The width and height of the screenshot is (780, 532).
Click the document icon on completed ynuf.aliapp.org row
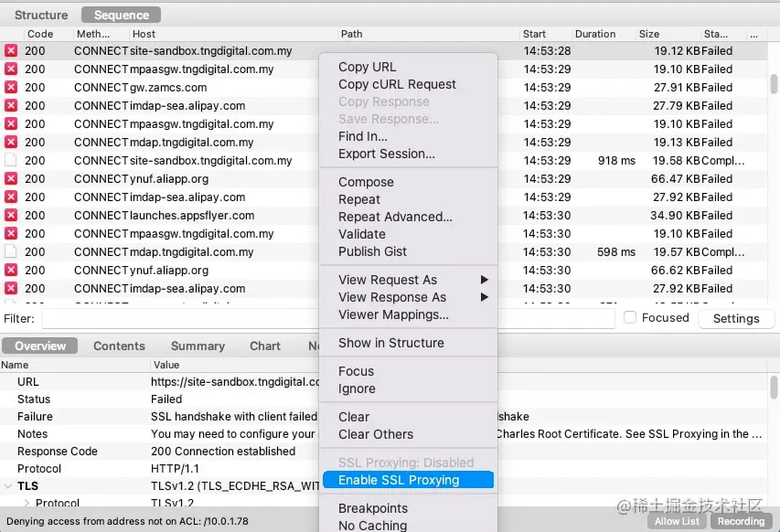point(9,179)
